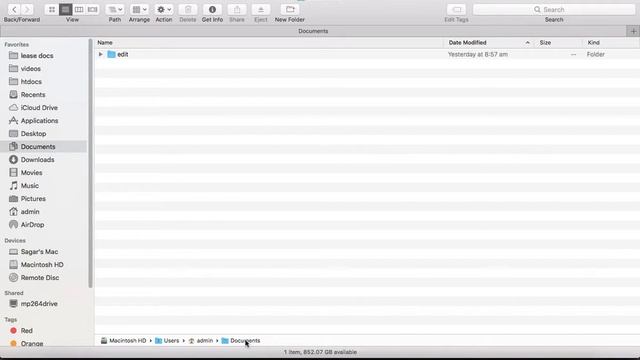This screenshot has width=640, height=360.
Task: Open the Action gear menu
Action: pyautogui.click(x=164, y=9)
